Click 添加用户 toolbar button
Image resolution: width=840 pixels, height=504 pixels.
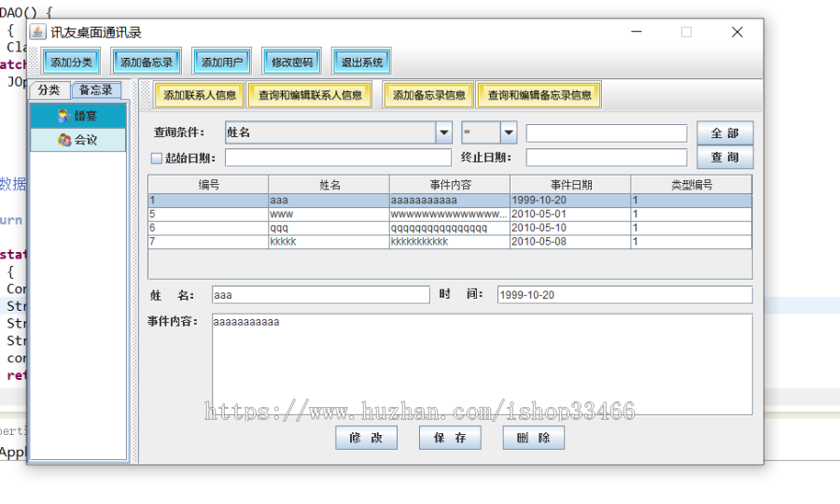tap(222, 63)
